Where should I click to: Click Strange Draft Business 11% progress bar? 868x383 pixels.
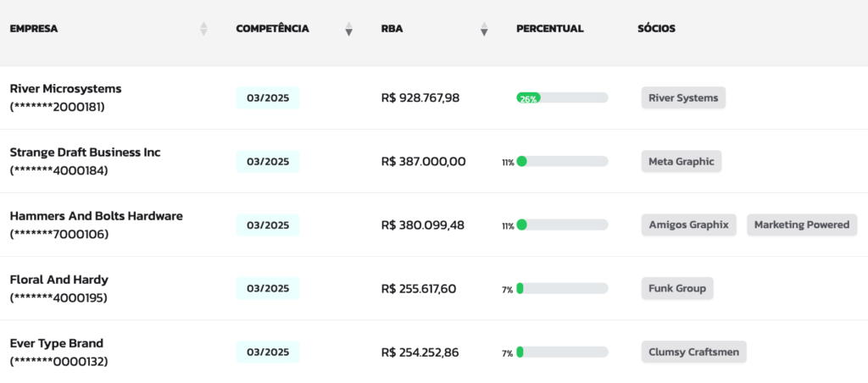coord(562,162)
